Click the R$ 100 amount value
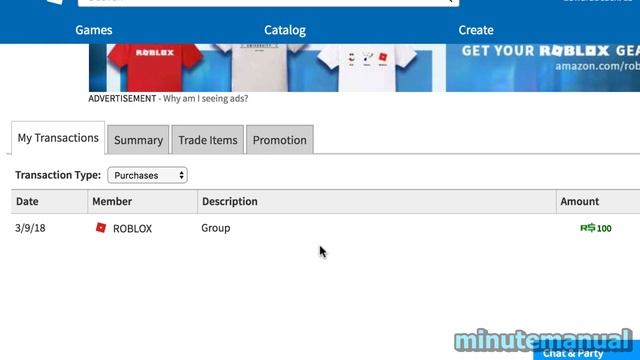 [x=596, y=228]
